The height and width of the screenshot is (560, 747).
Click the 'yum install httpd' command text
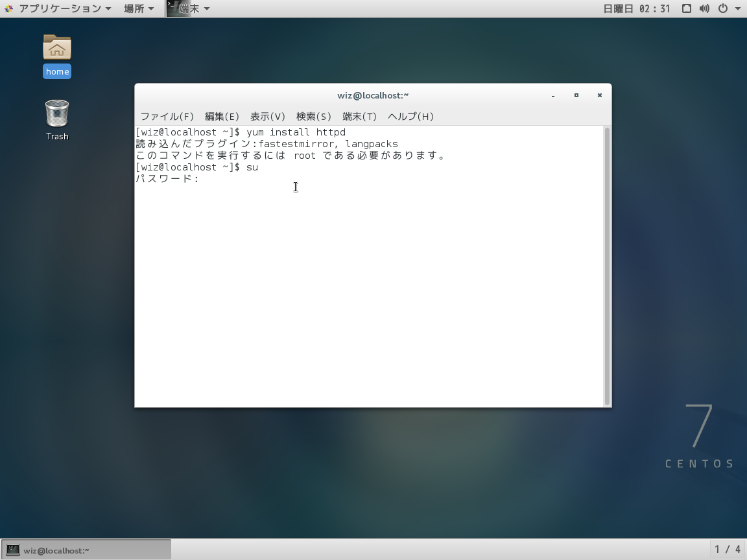296,132
